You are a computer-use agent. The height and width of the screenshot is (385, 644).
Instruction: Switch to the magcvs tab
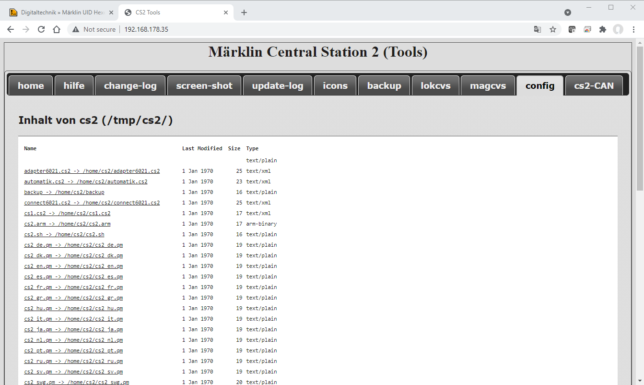point(488,85)
